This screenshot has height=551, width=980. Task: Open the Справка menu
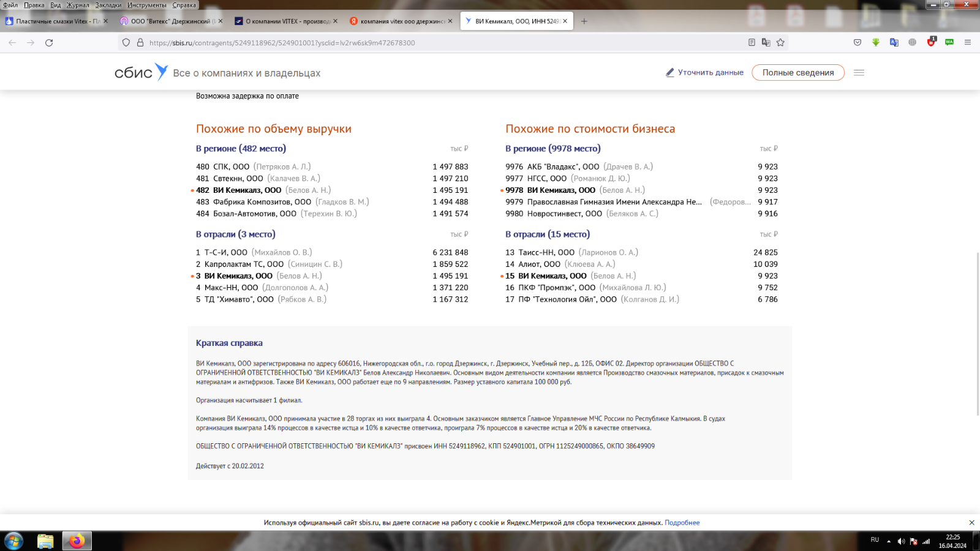click(x=184, y=5)
